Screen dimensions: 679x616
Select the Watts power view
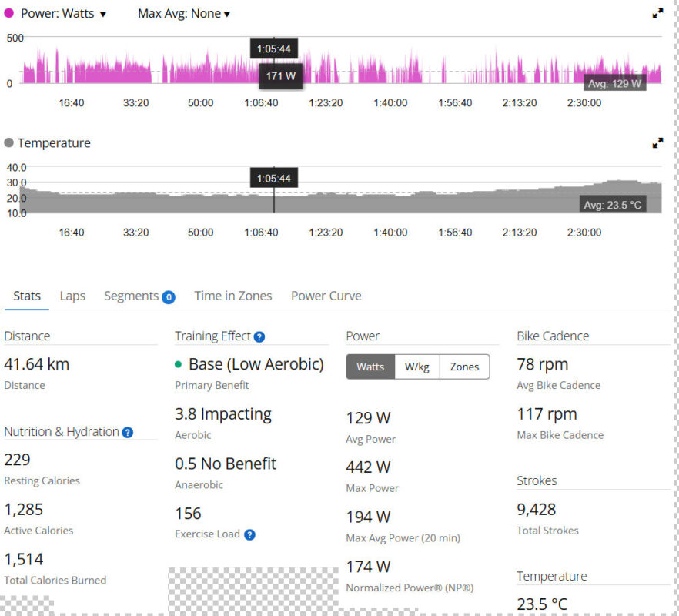pos(370,367)
